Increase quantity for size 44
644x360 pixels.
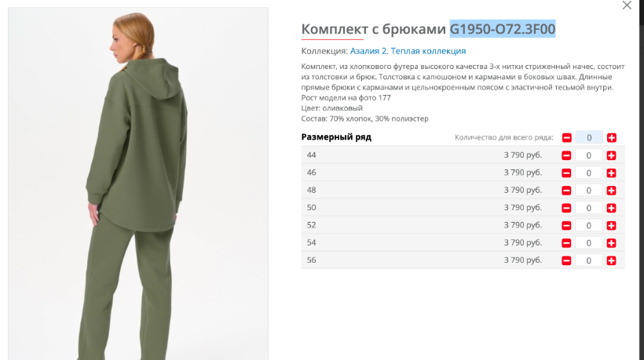(x=611, y=155)
